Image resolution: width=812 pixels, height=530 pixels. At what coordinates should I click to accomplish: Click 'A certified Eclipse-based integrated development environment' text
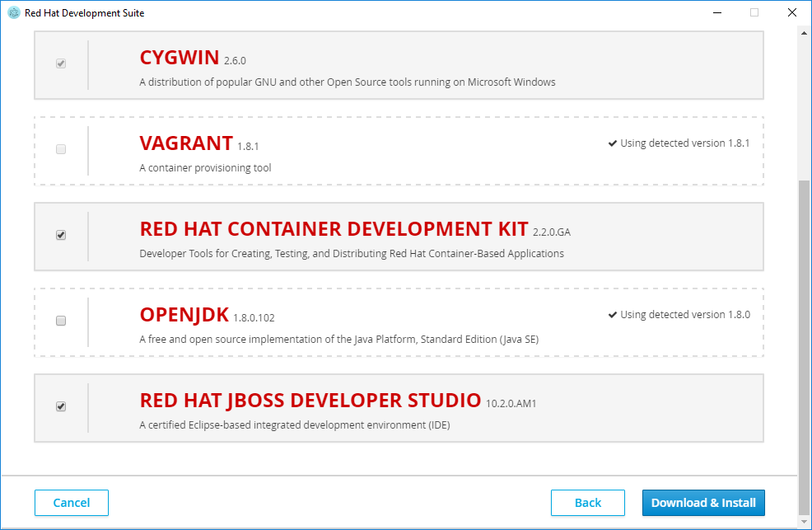tap(295, 425)
